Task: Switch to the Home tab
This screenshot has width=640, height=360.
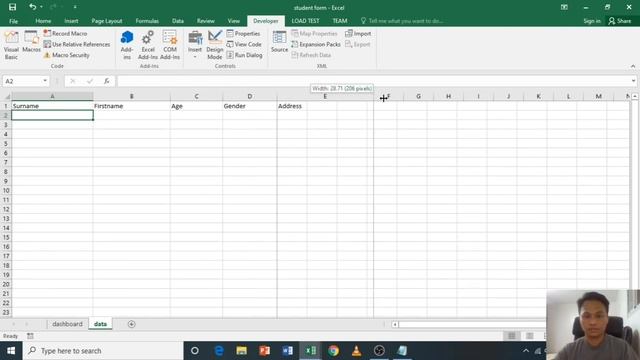Action: point(43,21)
